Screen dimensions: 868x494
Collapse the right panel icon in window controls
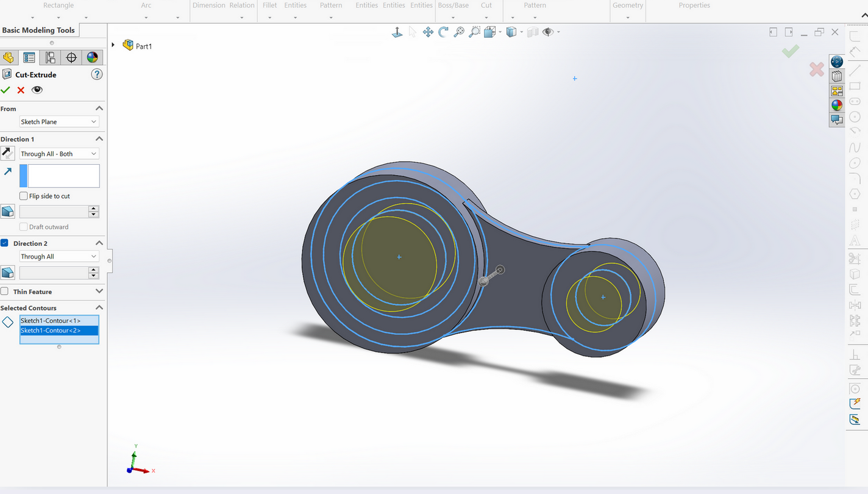(789, 32)
